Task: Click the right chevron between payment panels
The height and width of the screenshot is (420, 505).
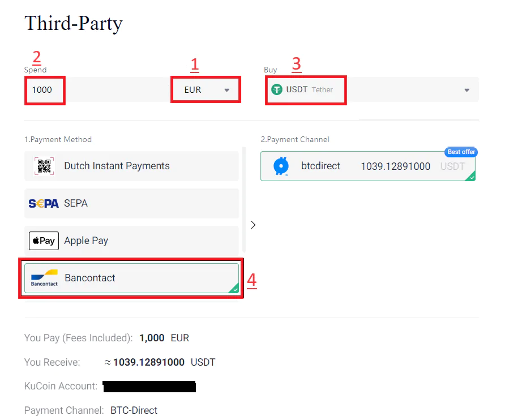Action: point(253,225)
